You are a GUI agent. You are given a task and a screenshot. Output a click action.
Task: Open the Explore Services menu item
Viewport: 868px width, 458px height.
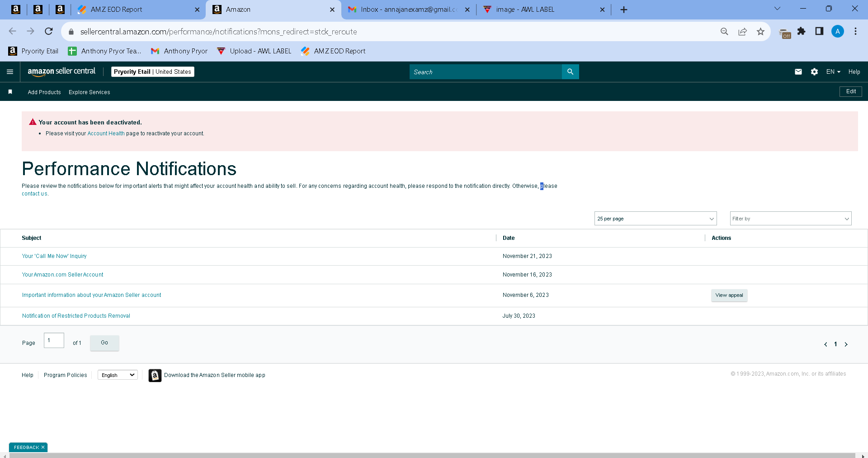click(x=90, y=92)
